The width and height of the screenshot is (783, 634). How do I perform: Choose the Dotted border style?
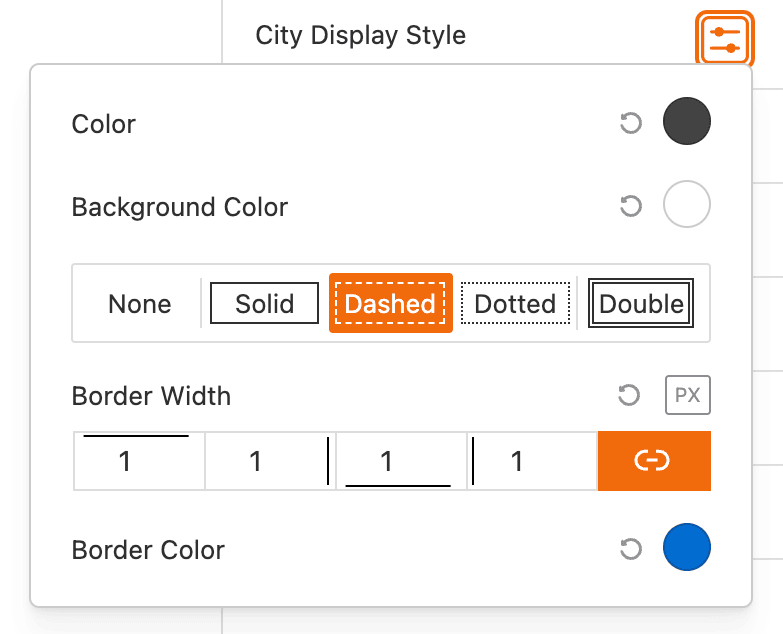515,304
